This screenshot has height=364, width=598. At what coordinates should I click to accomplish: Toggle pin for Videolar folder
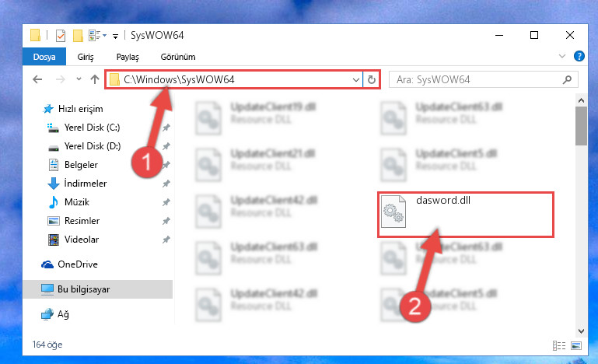pos(166,240)
